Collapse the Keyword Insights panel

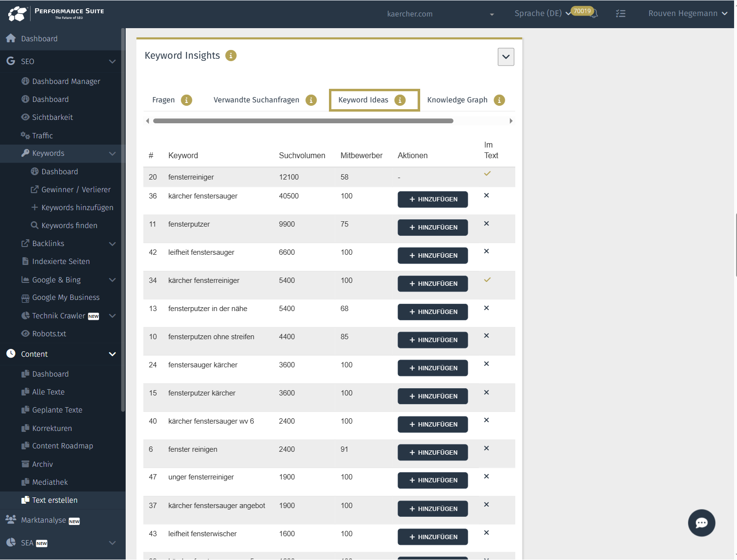(506, 57)
